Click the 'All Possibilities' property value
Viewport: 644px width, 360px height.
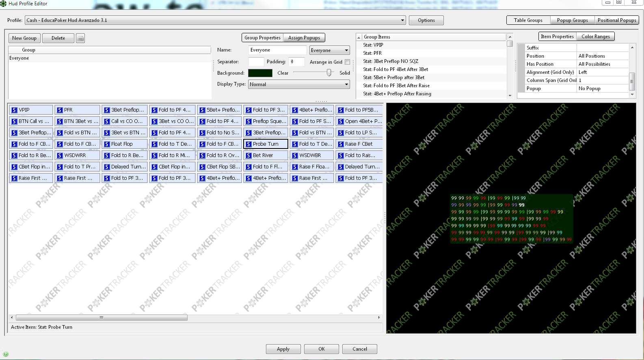pos(603,64)
